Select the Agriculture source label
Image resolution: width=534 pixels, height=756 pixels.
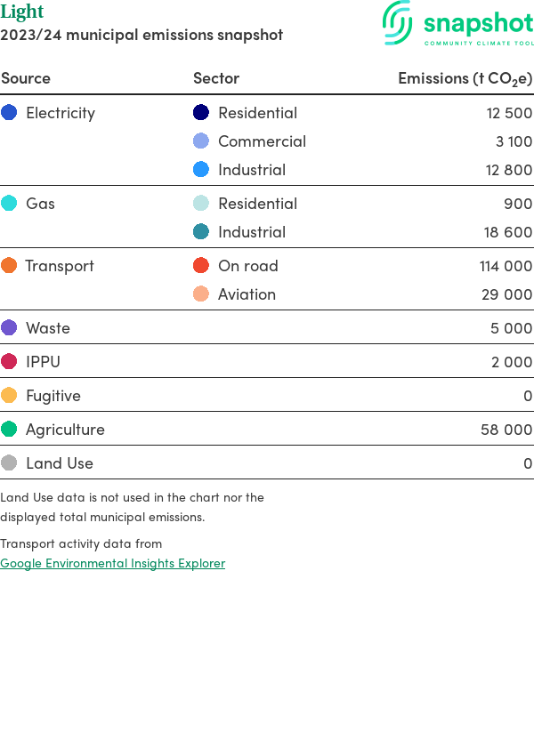point(65,430)
